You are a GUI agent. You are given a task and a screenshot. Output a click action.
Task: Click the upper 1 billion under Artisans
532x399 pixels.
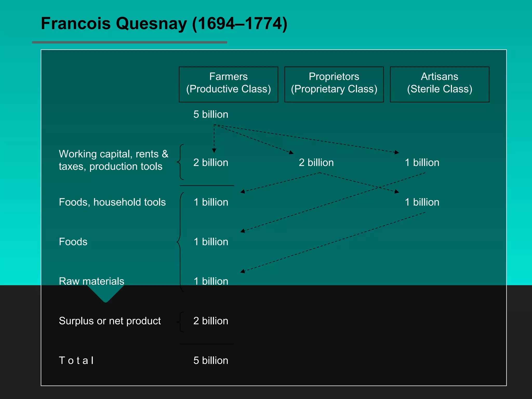point(422,163)
